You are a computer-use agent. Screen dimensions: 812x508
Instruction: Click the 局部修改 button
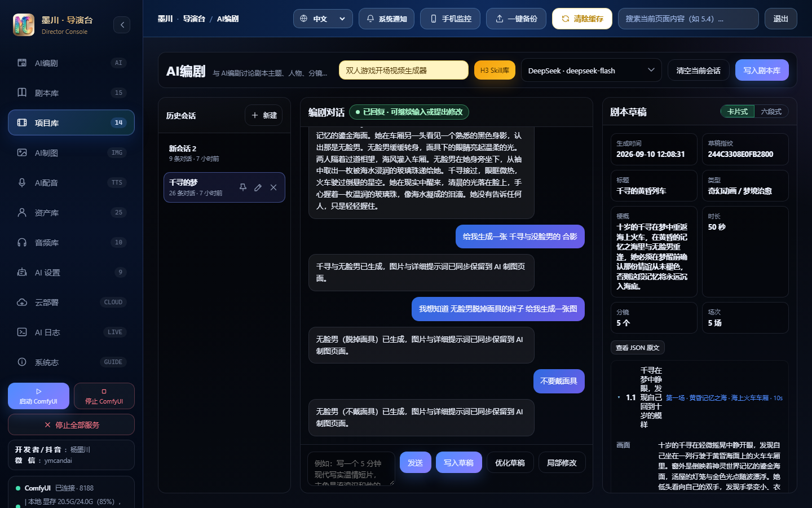point(562,463)
